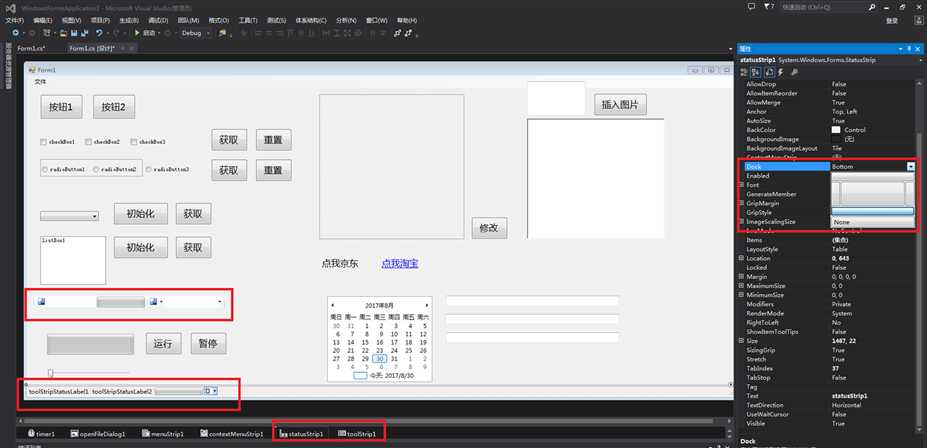Click the Events lightning bolt icon
Viewport: 927px width, 448px height.
tap(780, 72)
